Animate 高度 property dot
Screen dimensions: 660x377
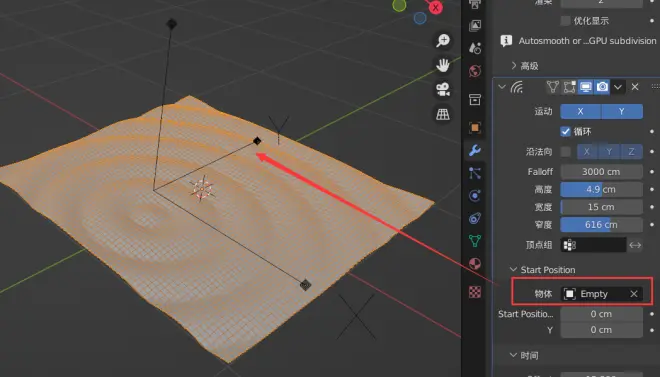click(x=652, y=189)
